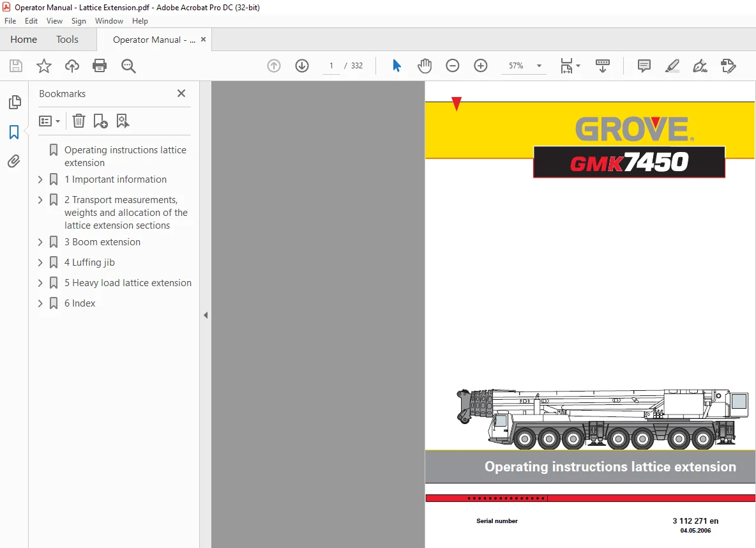
Task: Open the File menu
Action: click(x=10, y=20)
